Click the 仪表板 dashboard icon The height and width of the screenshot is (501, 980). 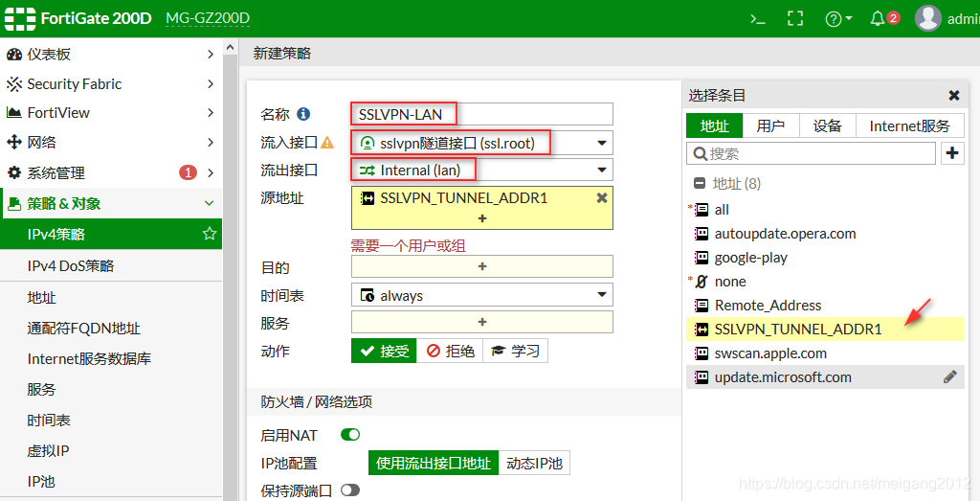tap(13, 55)
